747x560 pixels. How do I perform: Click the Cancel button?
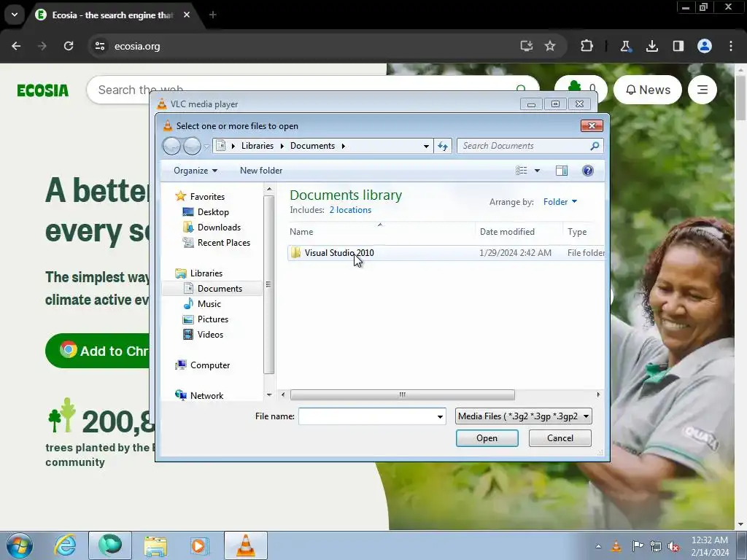click(x=560, y=438)
